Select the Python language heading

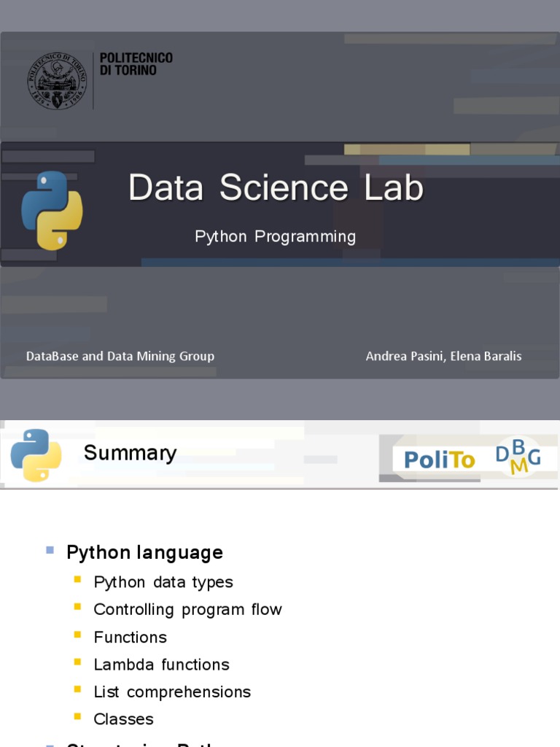pos(144,552)
